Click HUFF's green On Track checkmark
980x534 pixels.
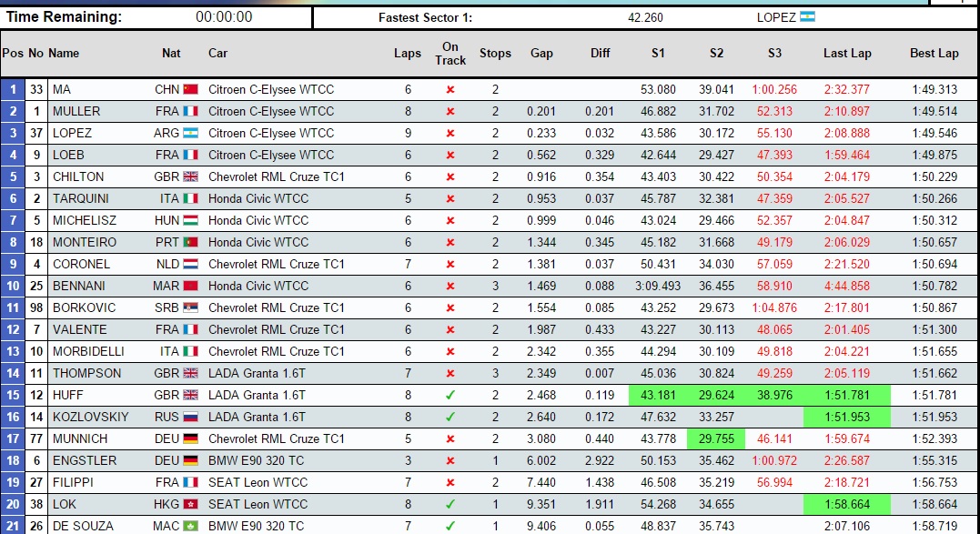point(450,395)
